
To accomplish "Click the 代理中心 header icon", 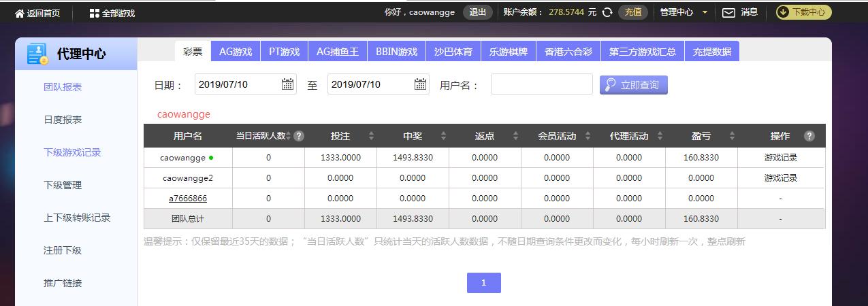I will (x=37, y=54).
